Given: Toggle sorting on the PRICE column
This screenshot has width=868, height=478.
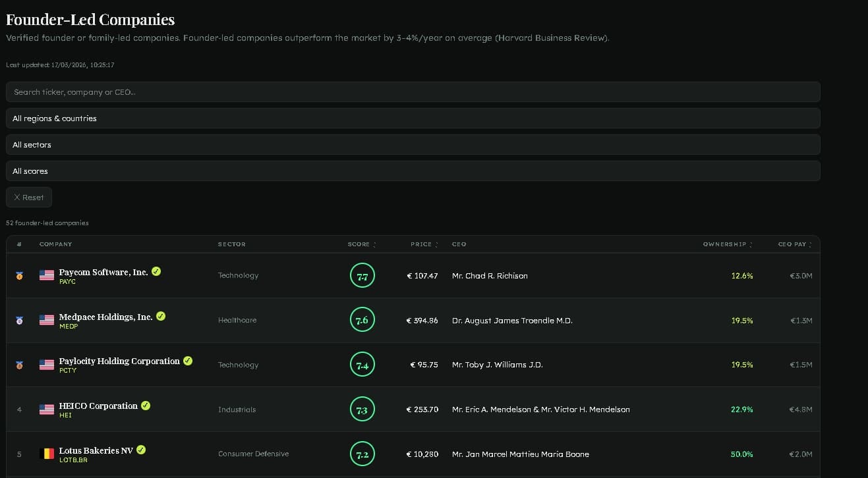Looking at the screenshot, I should pyautogui.click(x=422, y=244).
